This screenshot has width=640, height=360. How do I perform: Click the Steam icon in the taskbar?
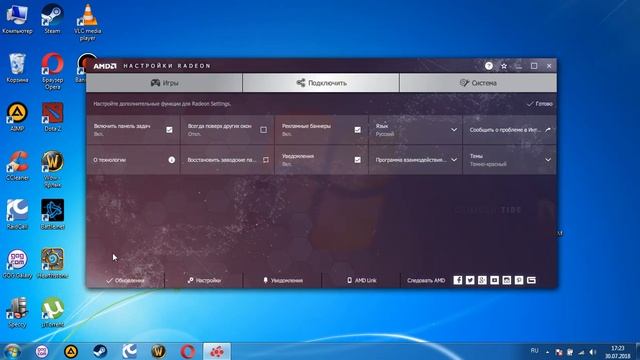[100, 351]
